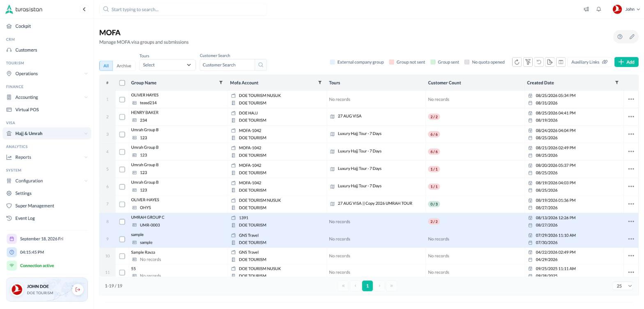
Task: Filter by Group Name column
Action: tap(221, 83)
